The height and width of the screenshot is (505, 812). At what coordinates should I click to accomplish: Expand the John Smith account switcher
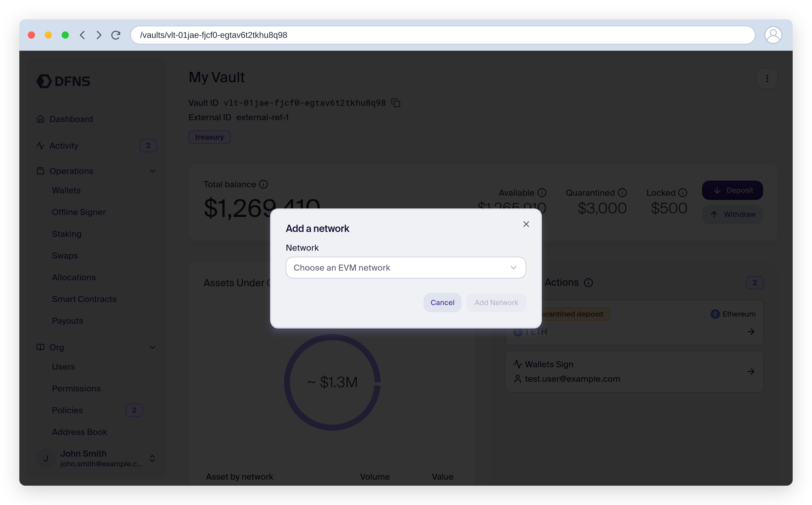[x=152, y=458]
